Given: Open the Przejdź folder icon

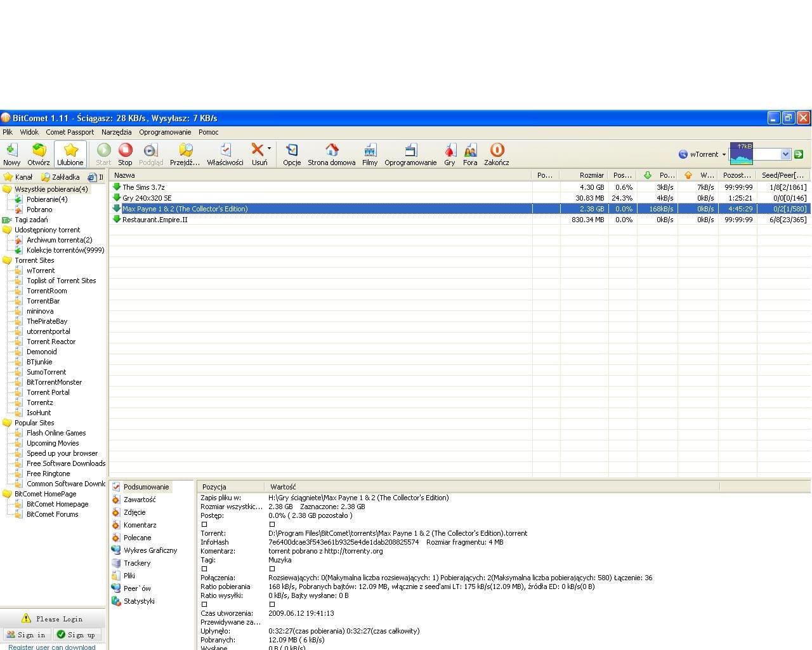Looking at the screenshot, I should (x=185, y=154).
